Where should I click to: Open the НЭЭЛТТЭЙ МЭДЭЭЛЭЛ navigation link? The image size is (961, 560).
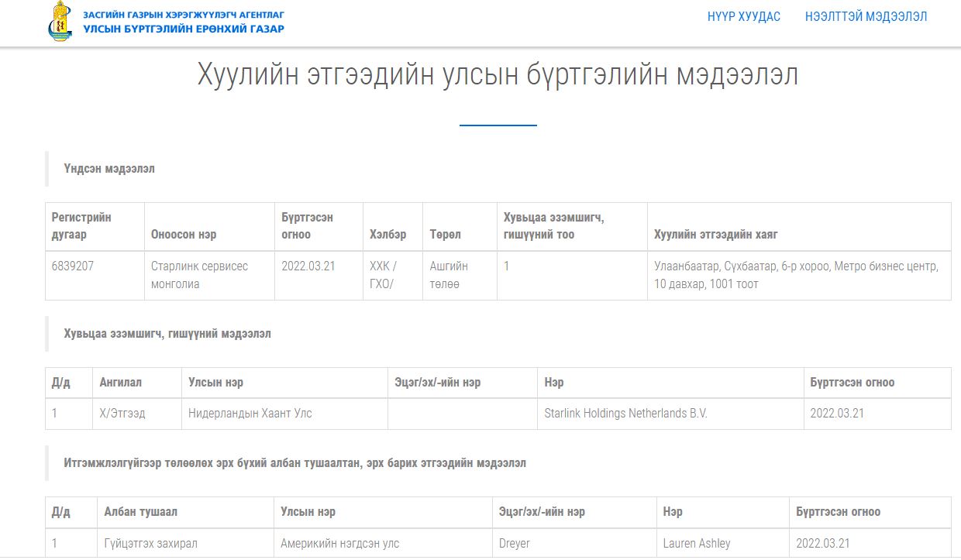tap(866, 16)
